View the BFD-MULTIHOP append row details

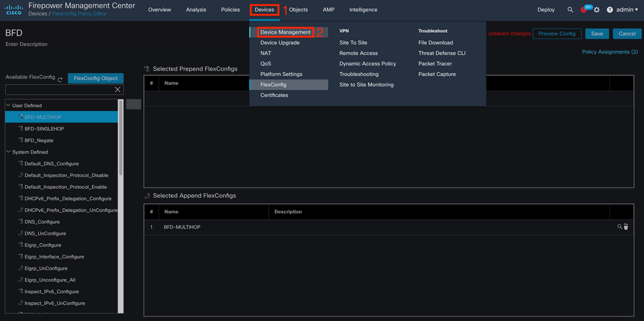click(620, 227)
